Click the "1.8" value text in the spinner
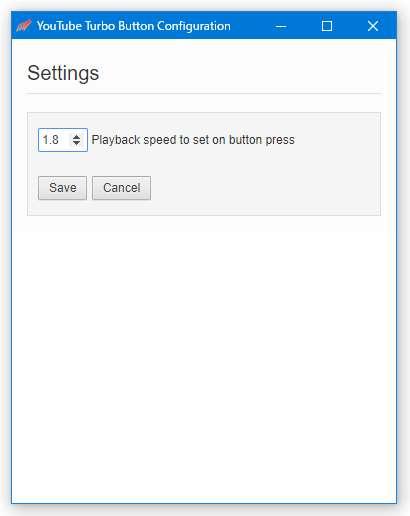The width and height of the screenshot is (410, 516). (x=51, y=140)
